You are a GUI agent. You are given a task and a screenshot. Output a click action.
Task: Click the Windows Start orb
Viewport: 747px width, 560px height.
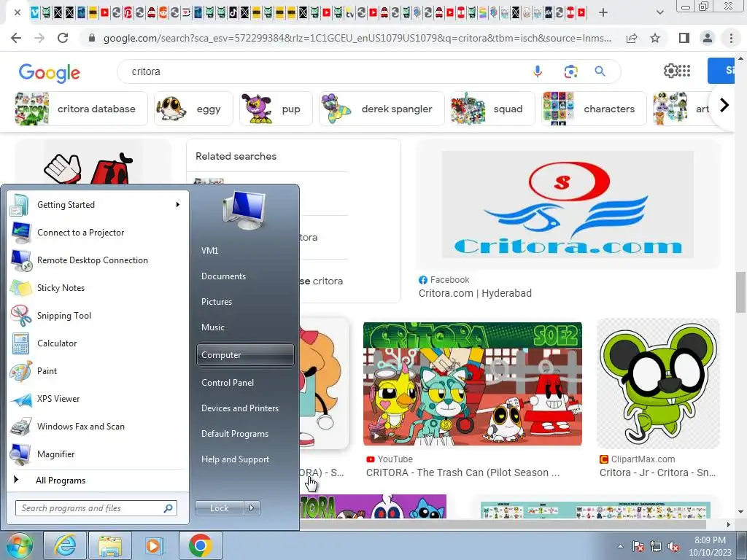click(19, 545)
